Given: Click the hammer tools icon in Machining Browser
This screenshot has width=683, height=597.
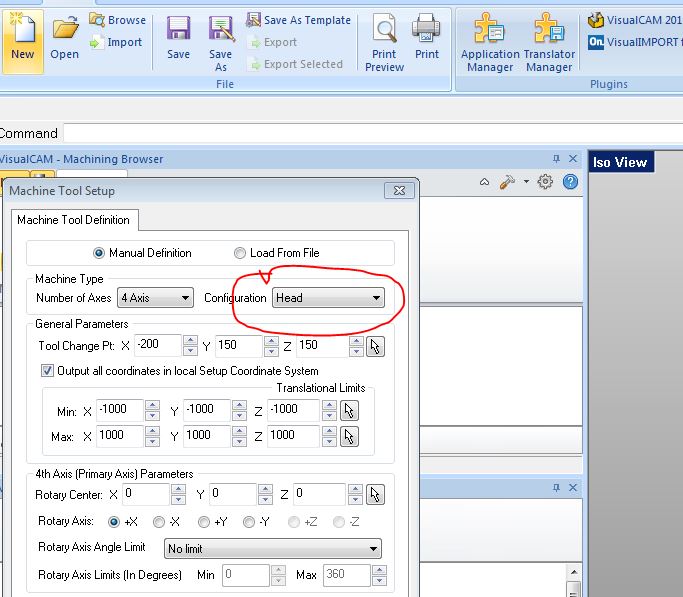Looking at the screenshot, I should 507,182.
